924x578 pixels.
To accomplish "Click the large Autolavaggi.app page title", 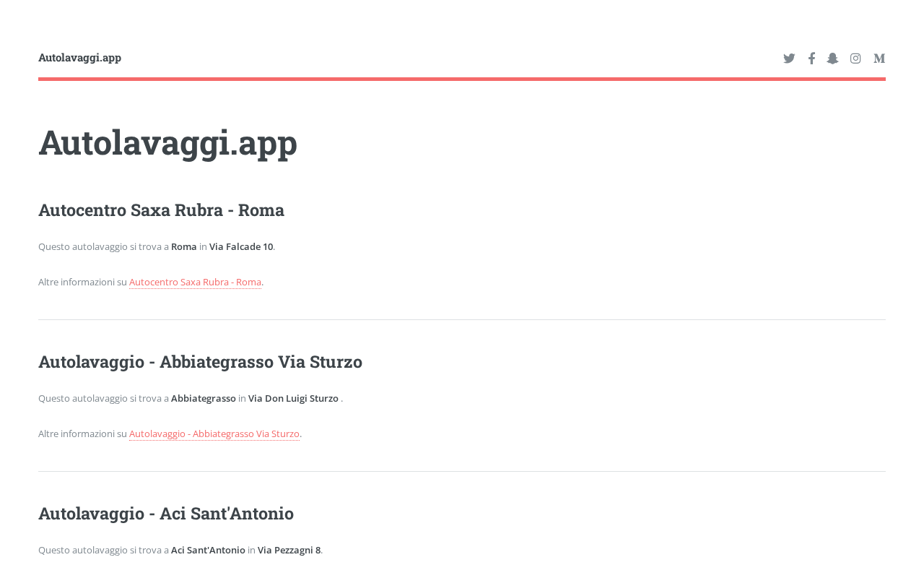I will (167, 142).
